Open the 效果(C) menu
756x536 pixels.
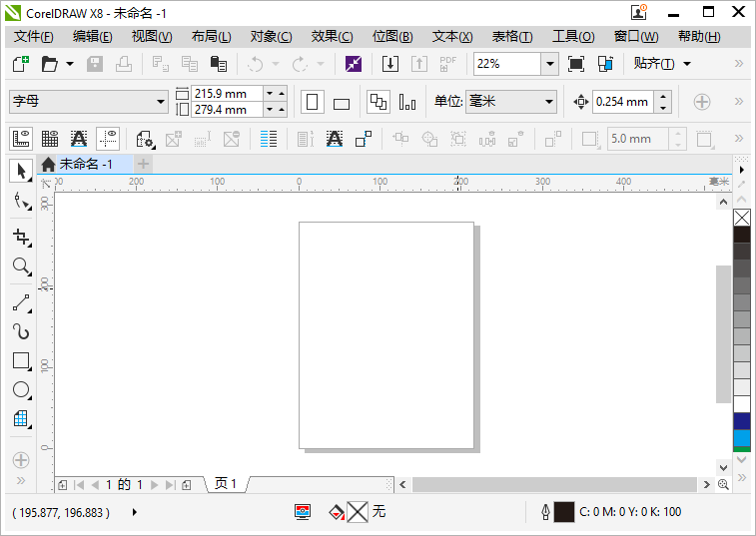coord(332,36)
